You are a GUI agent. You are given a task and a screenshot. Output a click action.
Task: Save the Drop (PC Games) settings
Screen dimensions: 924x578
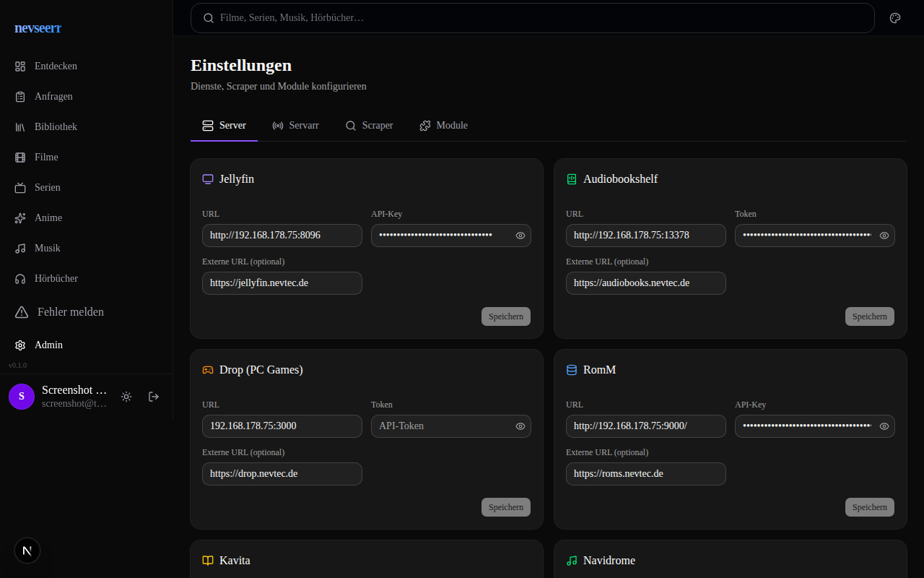(x=506, y=507)
